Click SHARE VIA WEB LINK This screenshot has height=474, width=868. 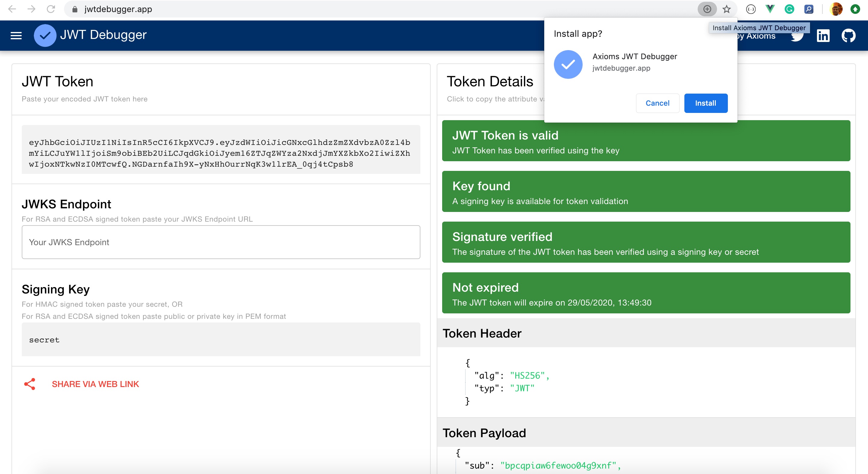coord(95,384)
